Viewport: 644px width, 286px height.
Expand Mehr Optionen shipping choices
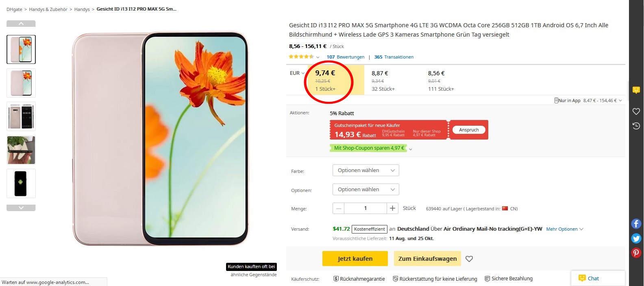point(564,229)
